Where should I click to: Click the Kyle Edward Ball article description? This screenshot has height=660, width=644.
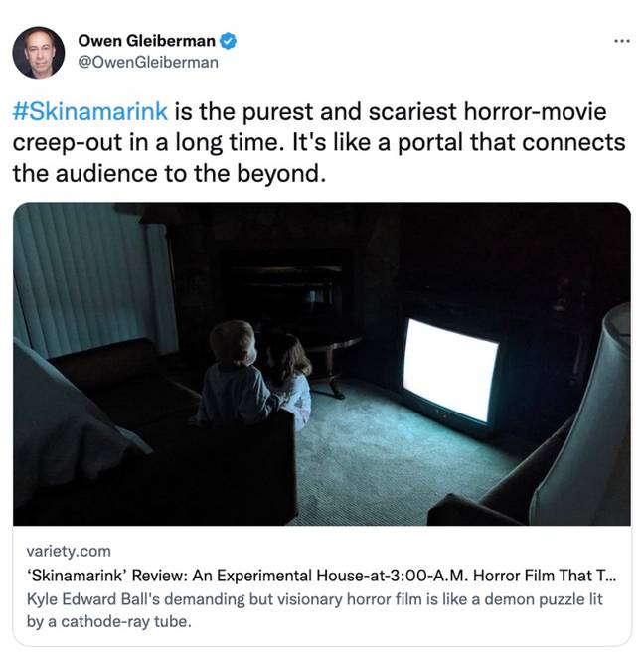(x=315, y=610)
